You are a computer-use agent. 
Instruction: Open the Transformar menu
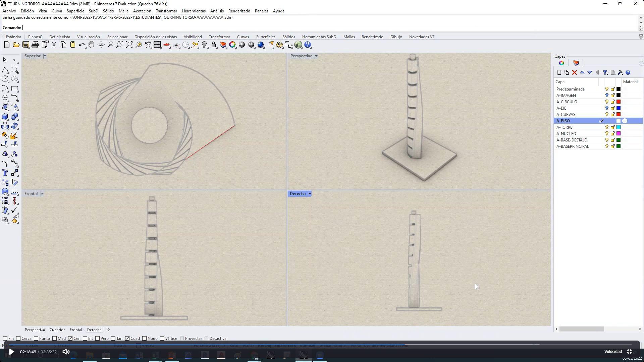coord(166,11)
